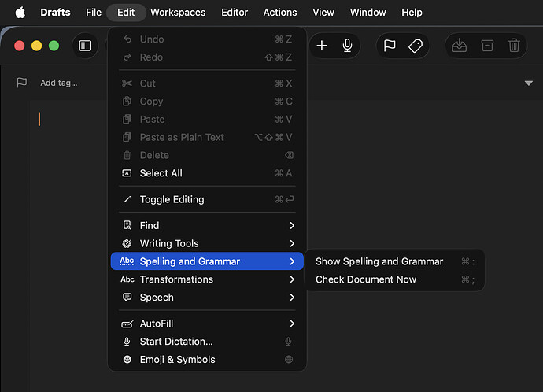Screen dimensions: 543x392
Task: Toggle the draft list sidebar
Action: 85,46
